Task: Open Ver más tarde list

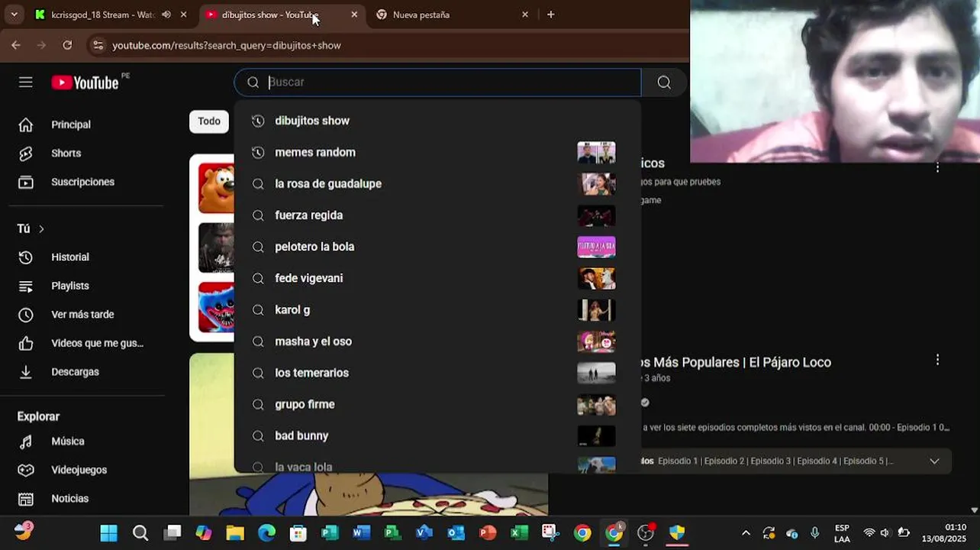Action: click(82, 315)
